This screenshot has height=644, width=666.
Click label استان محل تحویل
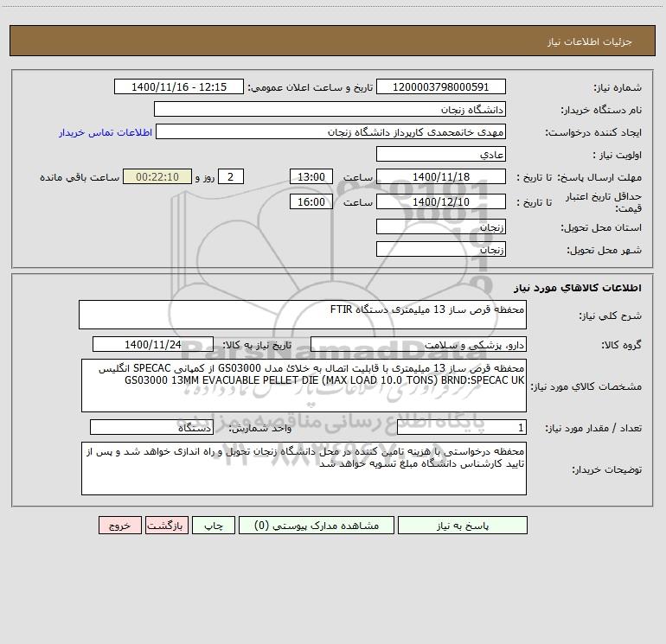coord(601,227)
